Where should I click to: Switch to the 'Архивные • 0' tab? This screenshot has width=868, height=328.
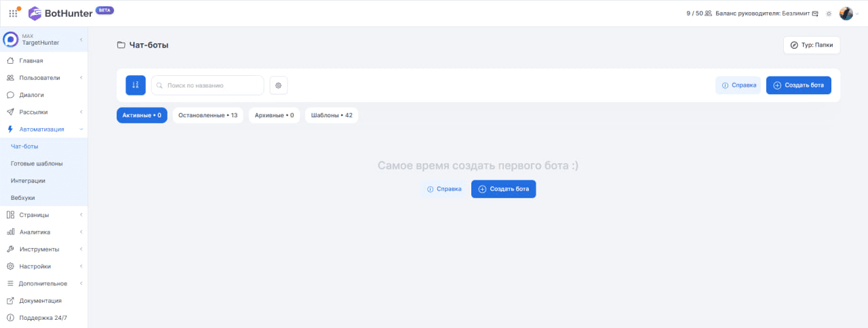coord(274,115)
